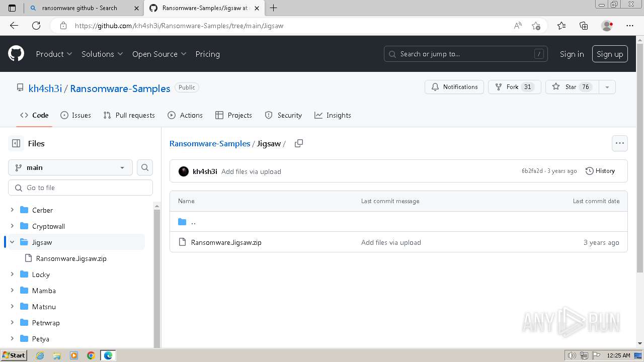View site information lock icon
Screen dimensions: 644x362
click(x=63, y=26)
